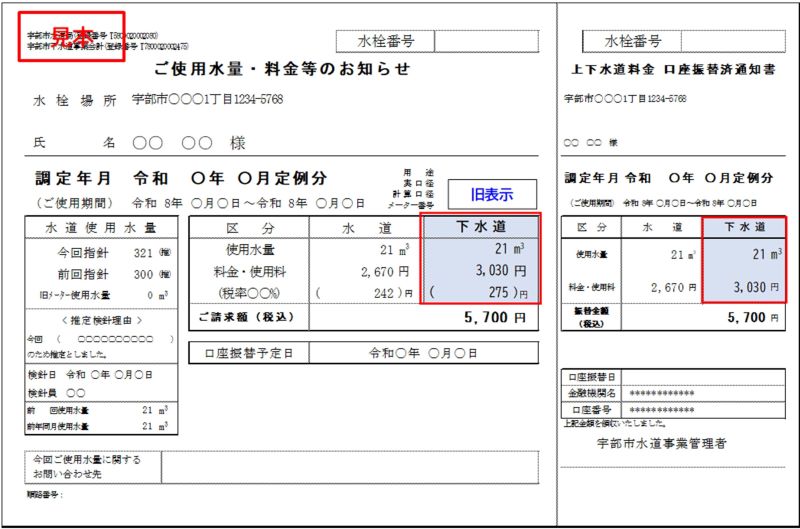Select the メーター番号 label
The image size is (800, 529).
tap(411, 205)
